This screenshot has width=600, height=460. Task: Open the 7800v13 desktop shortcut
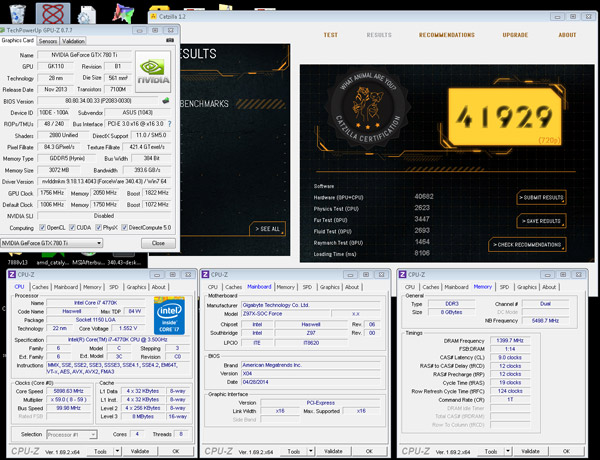pos(16,258)
